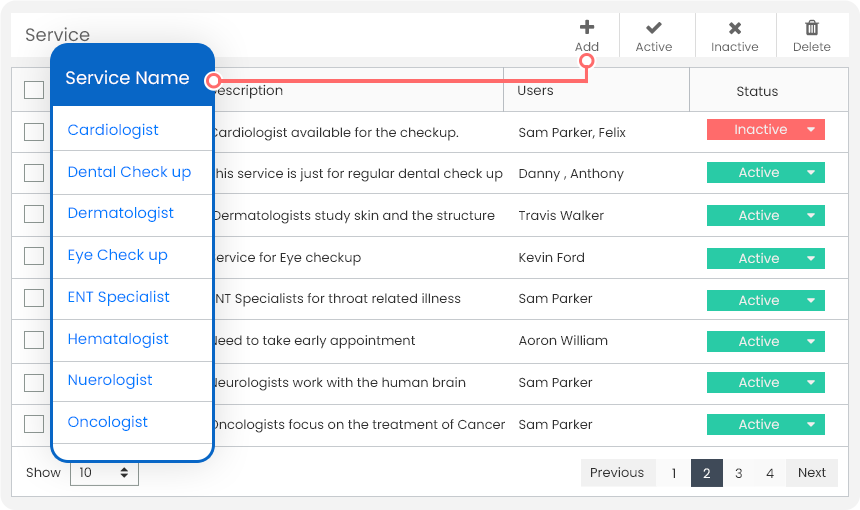
Task: Open the Cardiologist service link
Action: coord(113,130)
